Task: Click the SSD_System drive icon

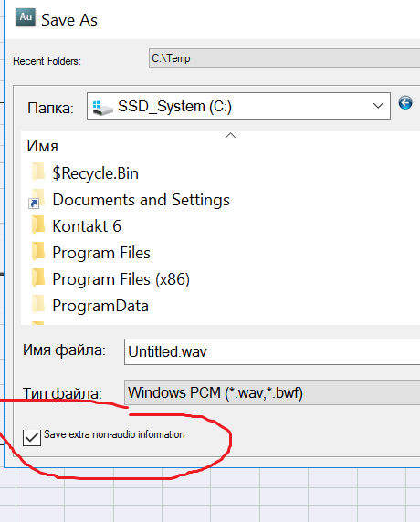Action: [x=102, y=108]
